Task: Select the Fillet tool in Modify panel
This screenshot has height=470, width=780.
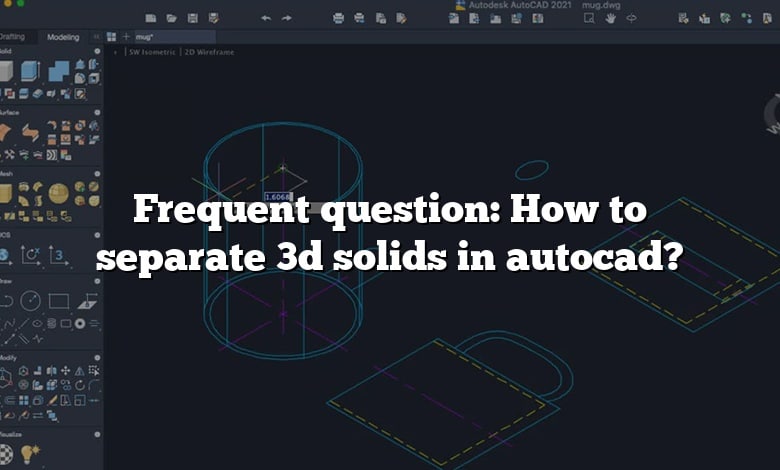Action: coord(94,384)
